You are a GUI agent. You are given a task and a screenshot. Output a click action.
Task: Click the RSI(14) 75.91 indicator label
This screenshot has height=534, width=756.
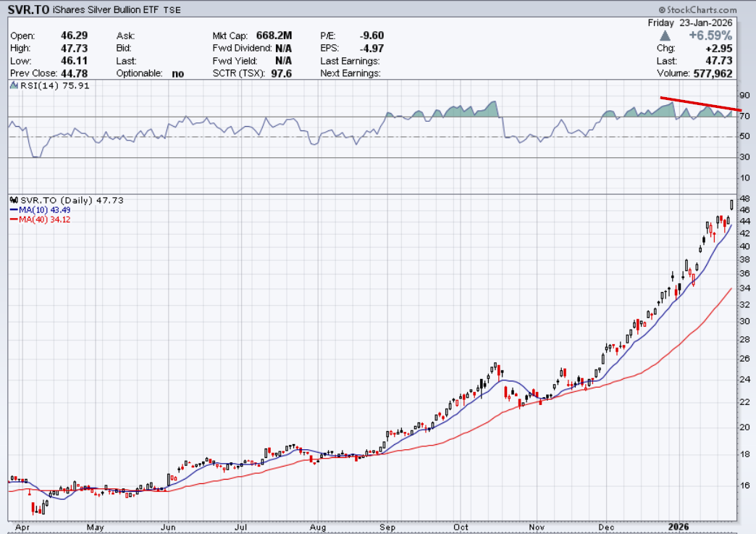point(54,86)
